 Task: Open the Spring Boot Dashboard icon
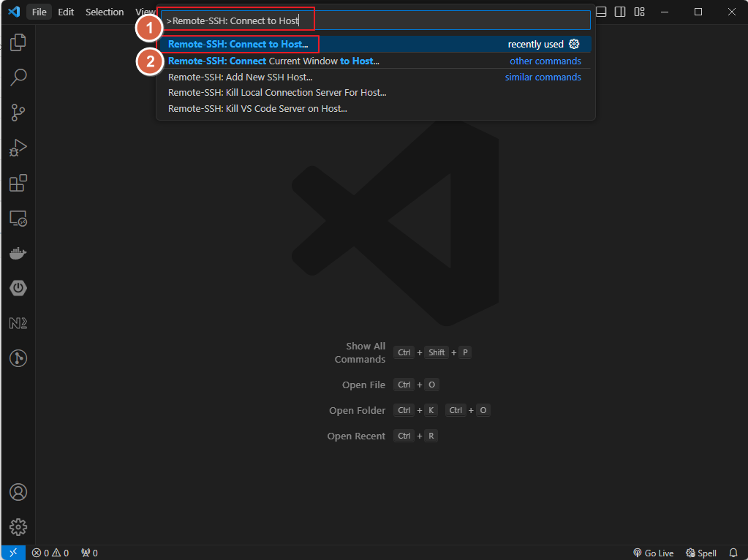point(18,288)
